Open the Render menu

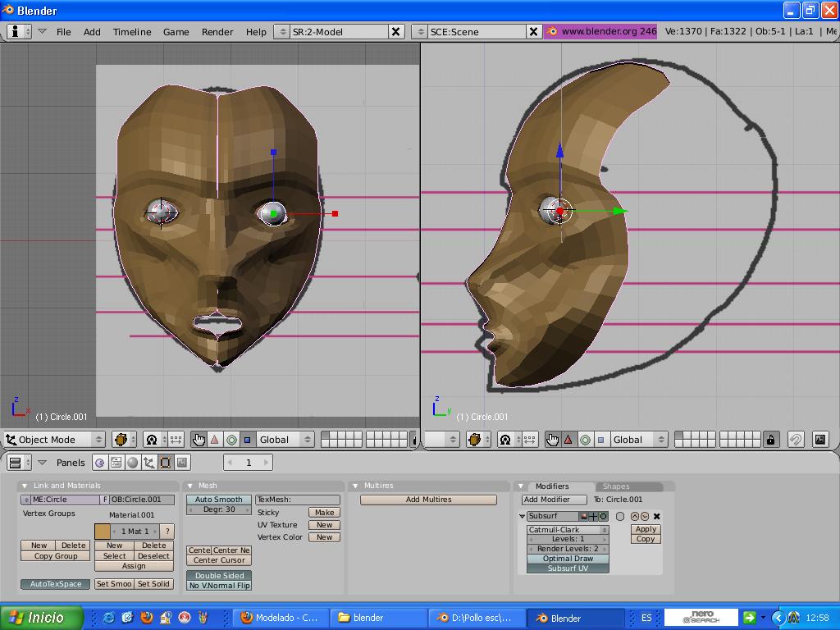[x=217, y=31]
